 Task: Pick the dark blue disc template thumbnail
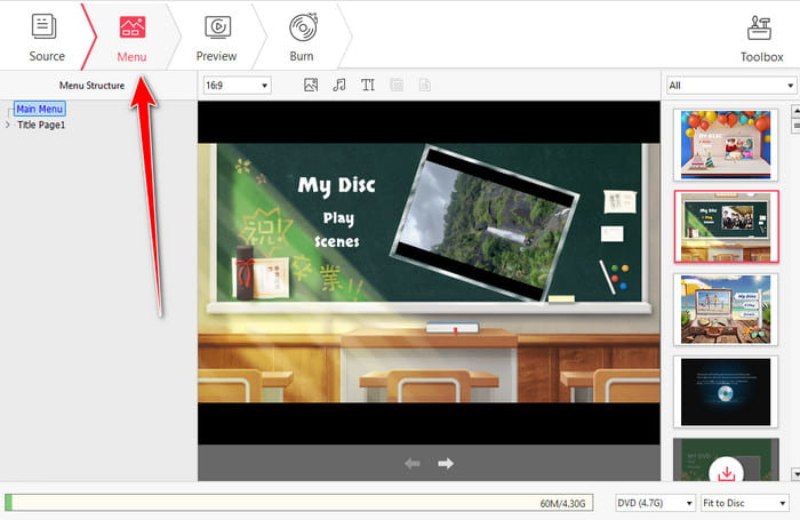click(x=725, y=389)
